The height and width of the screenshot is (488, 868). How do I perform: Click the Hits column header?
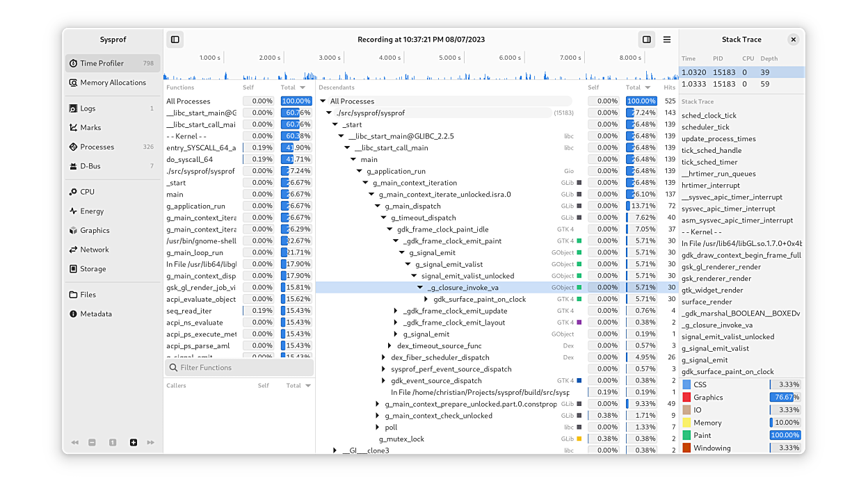point(669,88)
